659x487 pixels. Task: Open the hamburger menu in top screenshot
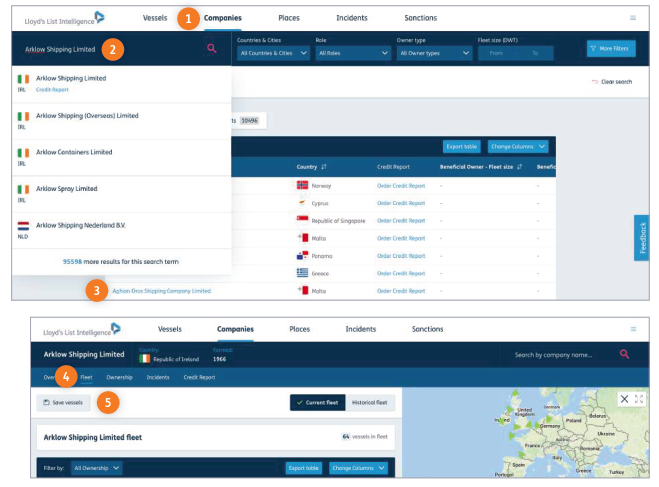[x=633, y=18]
